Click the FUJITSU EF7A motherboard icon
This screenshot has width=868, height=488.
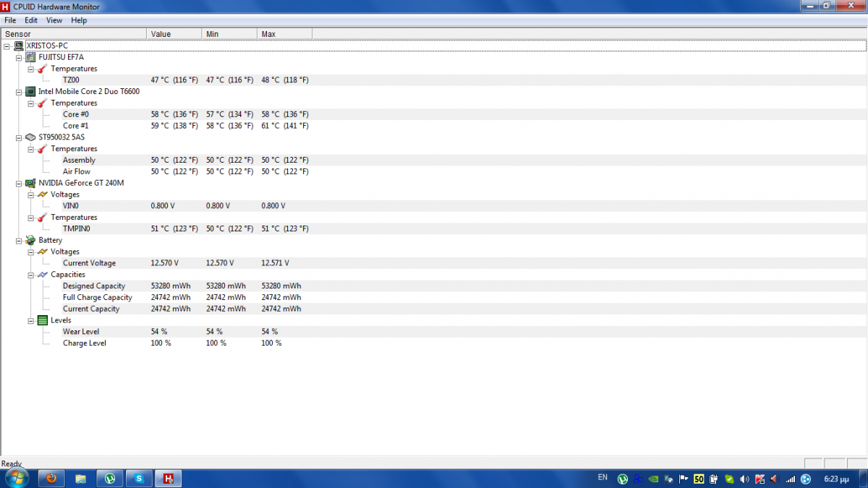[x=30, y=57]
